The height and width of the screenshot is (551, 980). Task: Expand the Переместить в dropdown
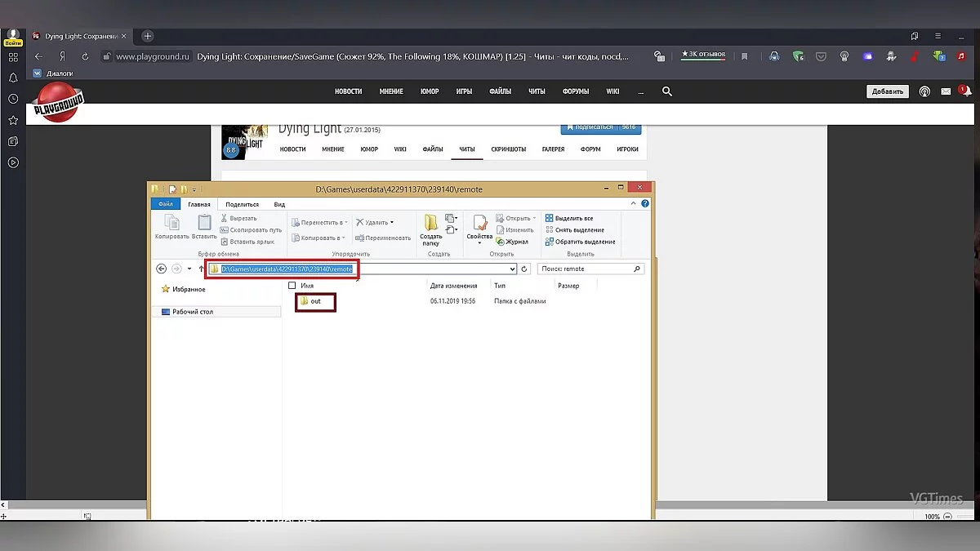346,222
